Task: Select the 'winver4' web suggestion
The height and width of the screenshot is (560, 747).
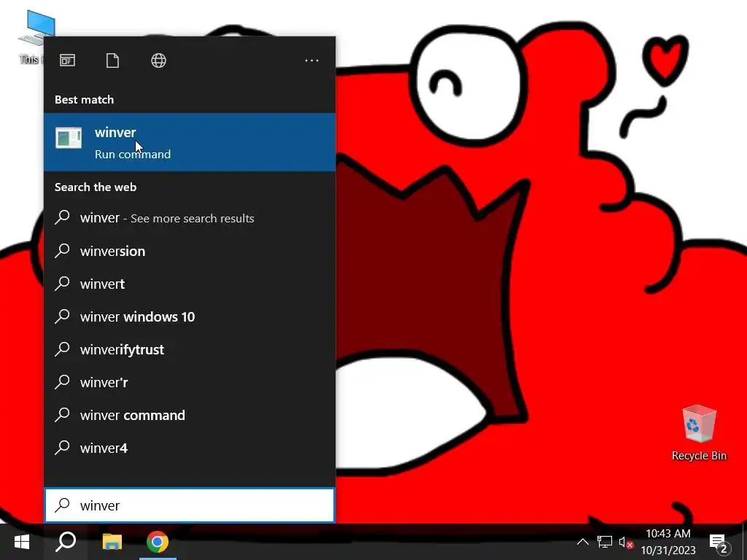Action: (x=190, y=448)
